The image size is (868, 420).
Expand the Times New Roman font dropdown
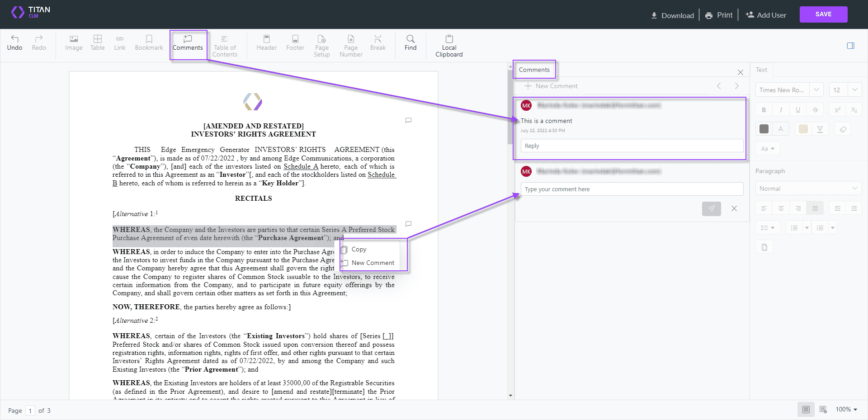coord(816,90)
